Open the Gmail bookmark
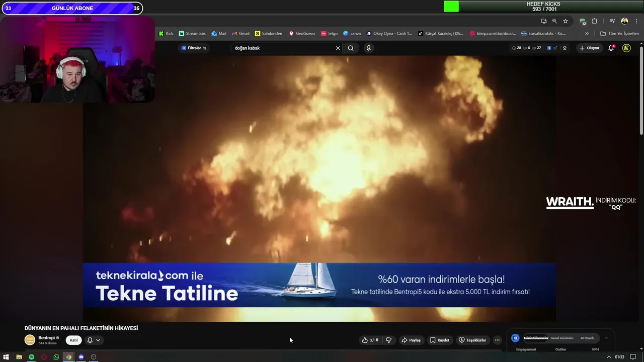This screenshot has width=644, height=362. [240, 34]
